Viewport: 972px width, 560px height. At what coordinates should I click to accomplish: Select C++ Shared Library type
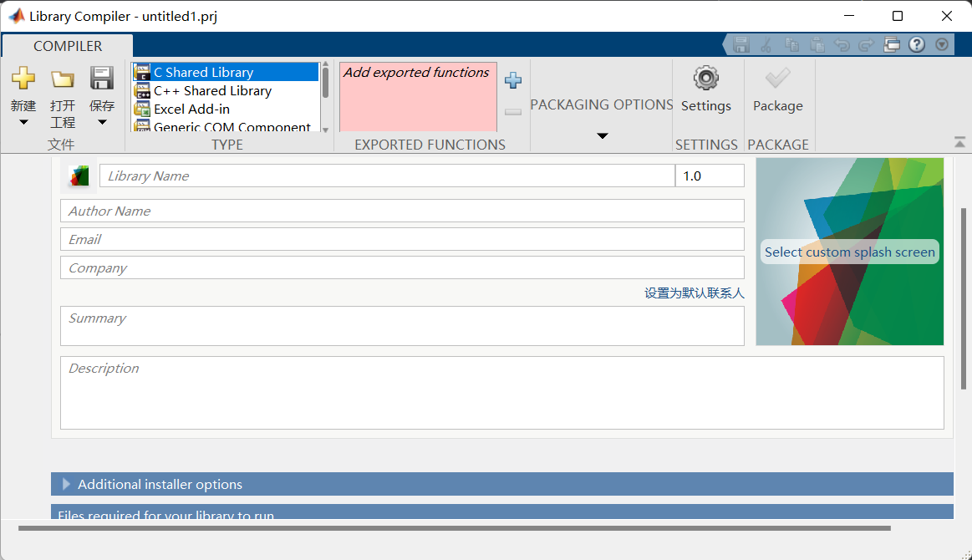point(212,90)
